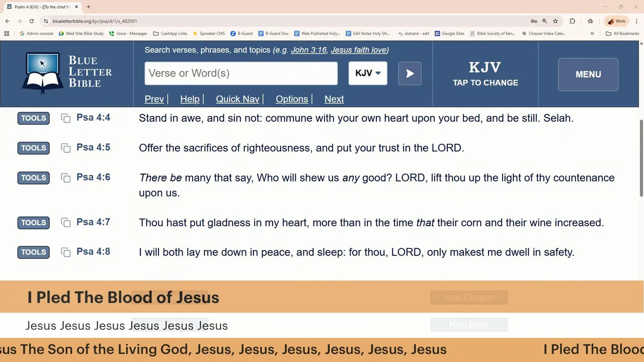This screenshot has width=644, height=362.
Task: Open the Apps grid in bookmarks bar
Action: click(x=7, y=34)
